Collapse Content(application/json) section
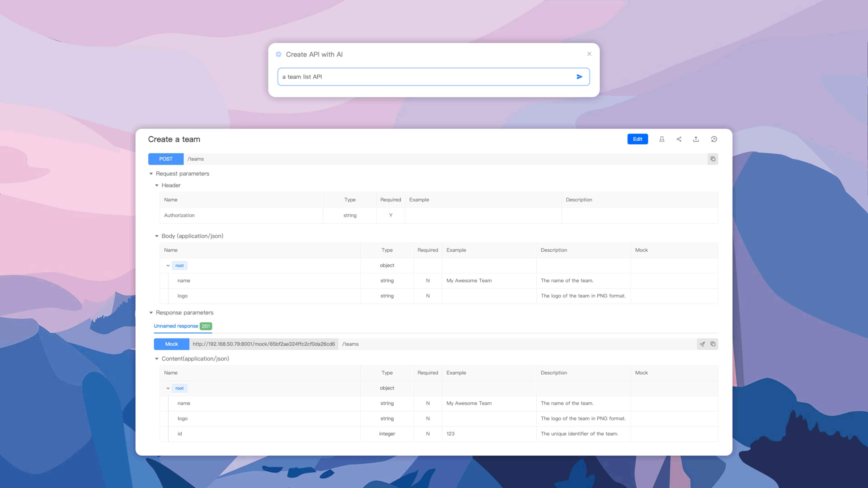This screenshot has width=868, height=488. point(157,359)
